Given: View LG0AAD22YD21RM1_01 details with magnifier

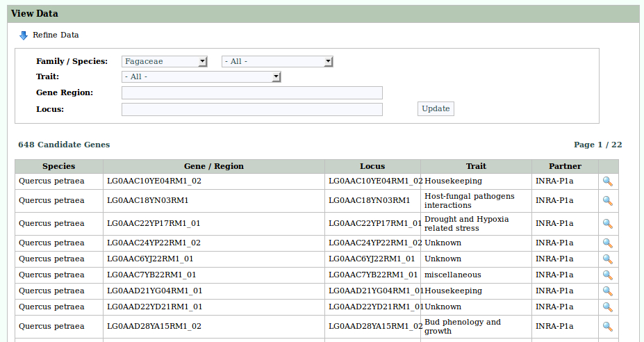Looking at the screenshot, I should 607,307.
